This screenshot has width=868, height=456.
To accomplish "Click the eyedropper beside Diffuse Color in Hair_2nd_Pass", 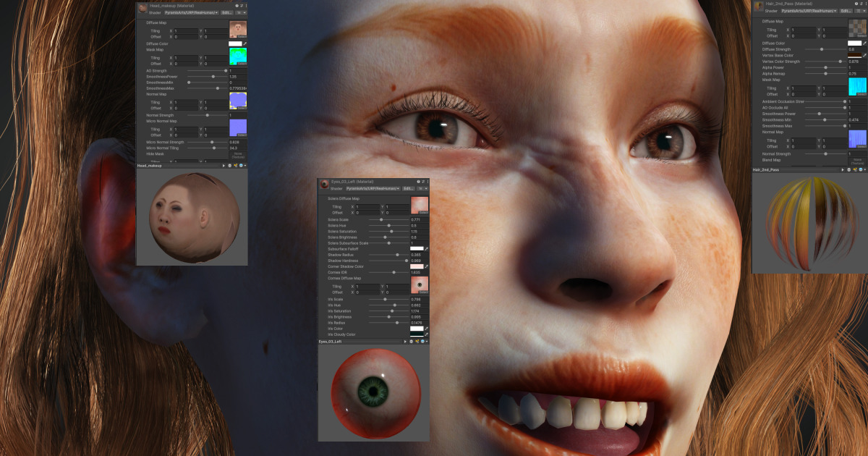I will 864,43.
